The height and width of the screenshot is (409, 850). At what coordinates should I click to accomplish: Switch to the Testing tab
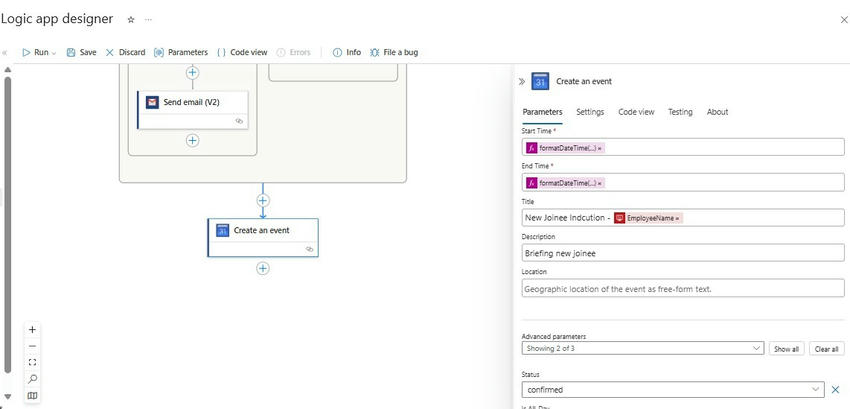click(x=680, y=112)
